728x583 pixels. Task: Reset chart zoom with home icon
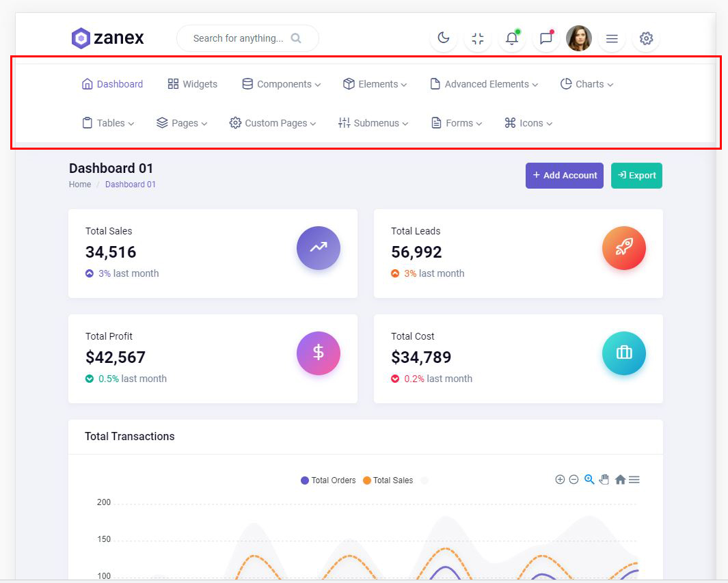coord(620,480)
